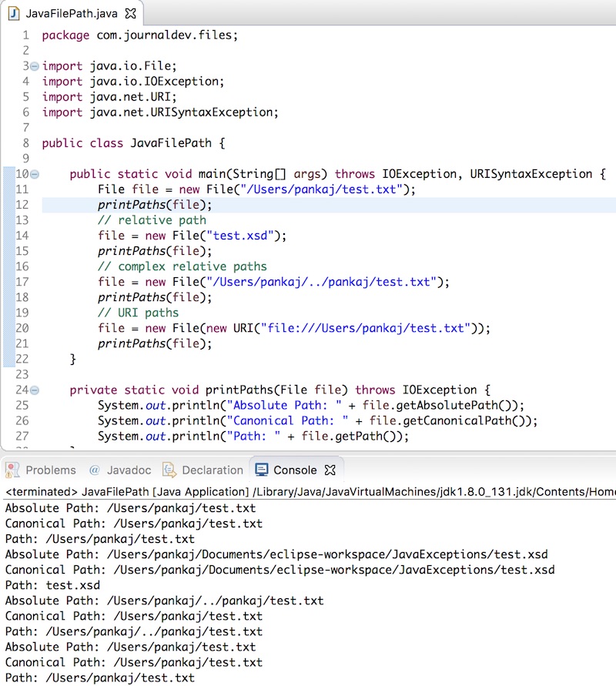Click the "file:///Users/pankaj/test.txt" URI string
The height and width of the screenshot is (686, 616).
pos(365,328)
